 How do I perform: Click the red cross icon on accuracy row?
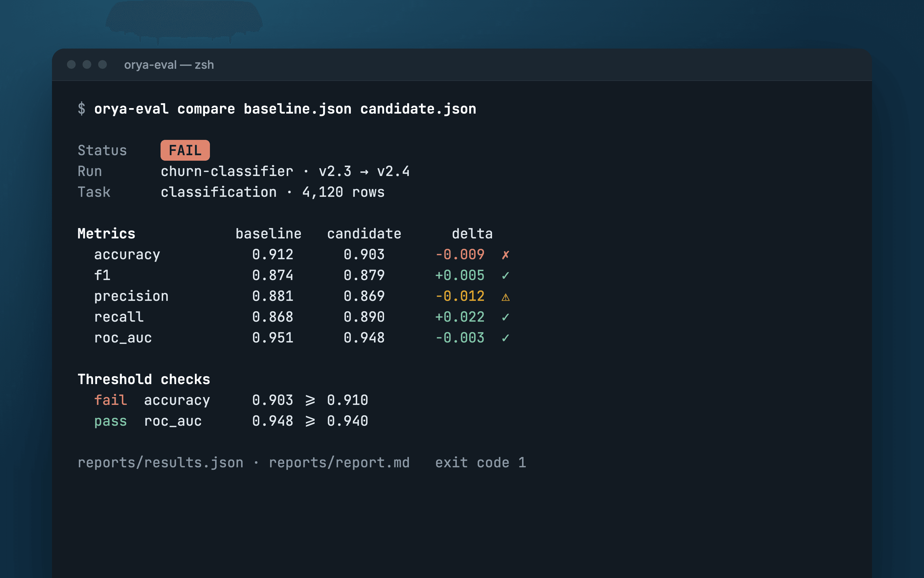506,255
